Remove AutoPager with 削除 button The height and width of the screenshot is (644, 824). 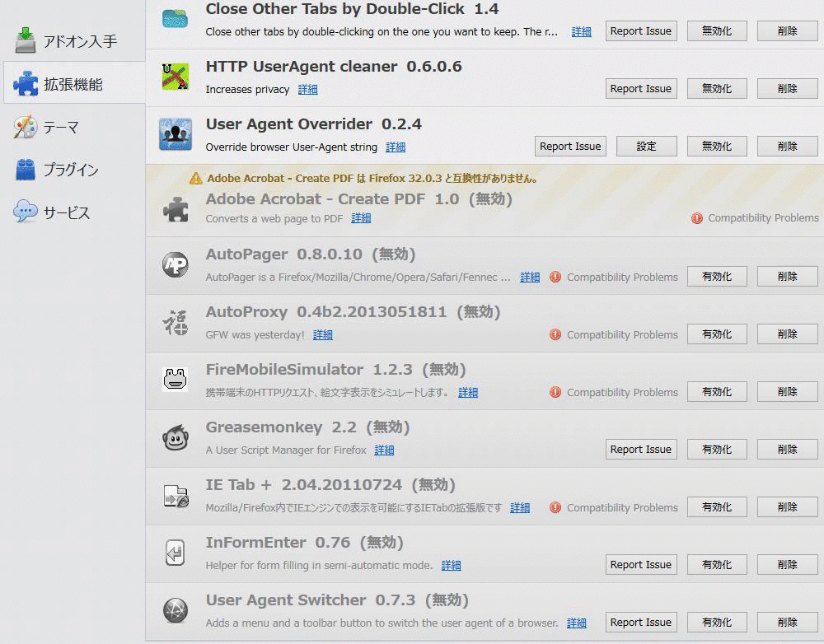(x=787, y=277)
